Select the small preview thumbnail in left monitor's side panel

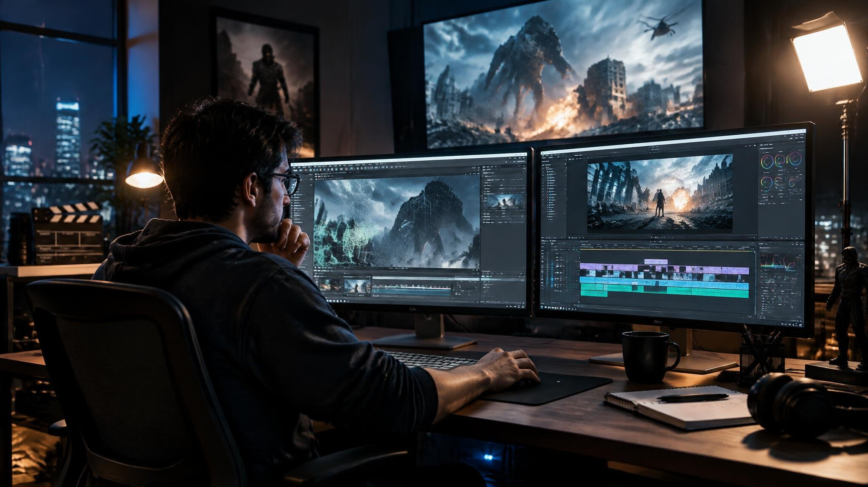[x=504, y=202]
